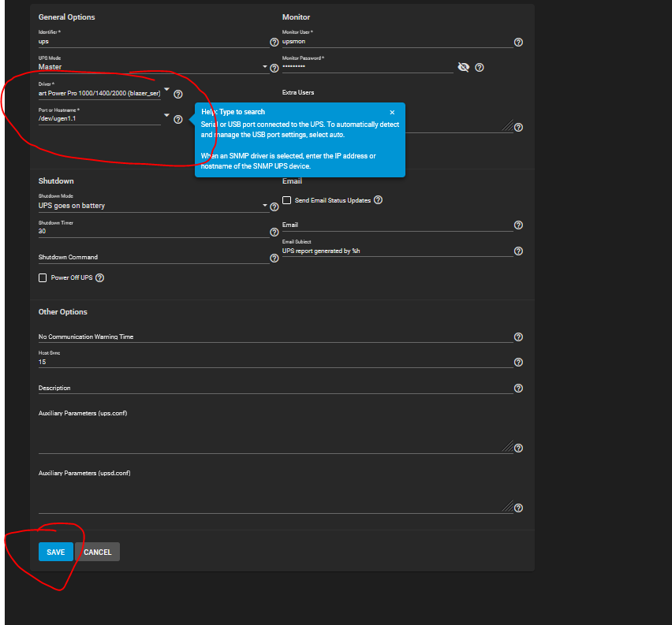Show help for Monitor Password
This screenshot has height=625, width=672.
[480, 68]
